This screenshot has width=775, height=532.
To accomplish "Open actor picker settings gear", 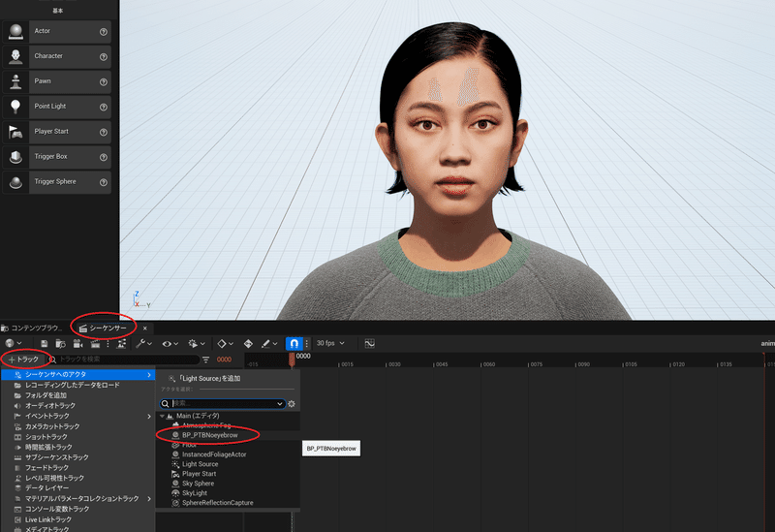I will click(292, 404).
